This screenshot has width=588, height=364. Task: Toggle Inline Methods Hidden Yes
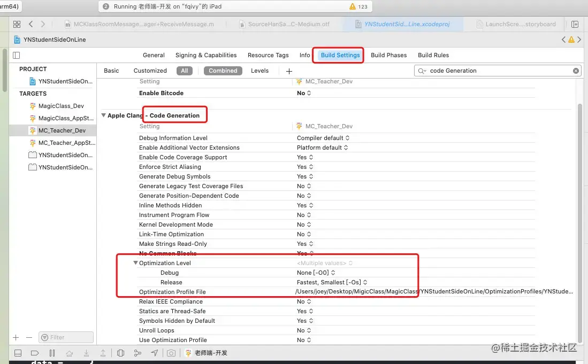point(305,205)
